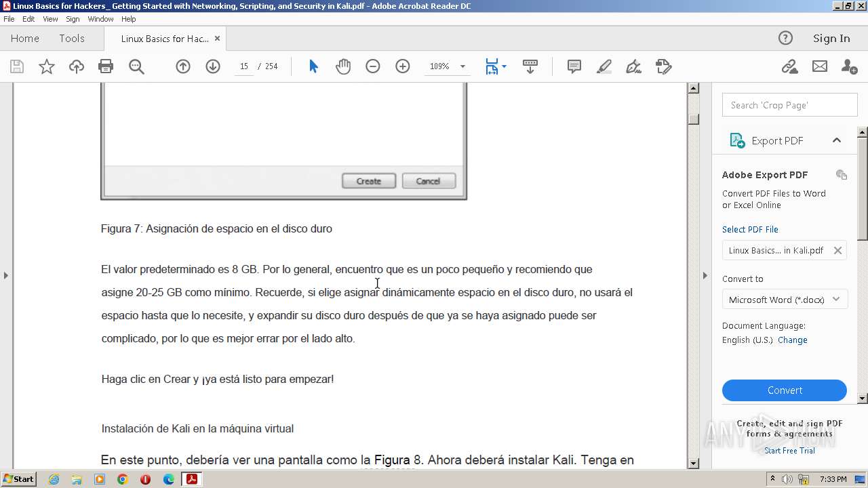Click Select PDF File link

(750, 230)
